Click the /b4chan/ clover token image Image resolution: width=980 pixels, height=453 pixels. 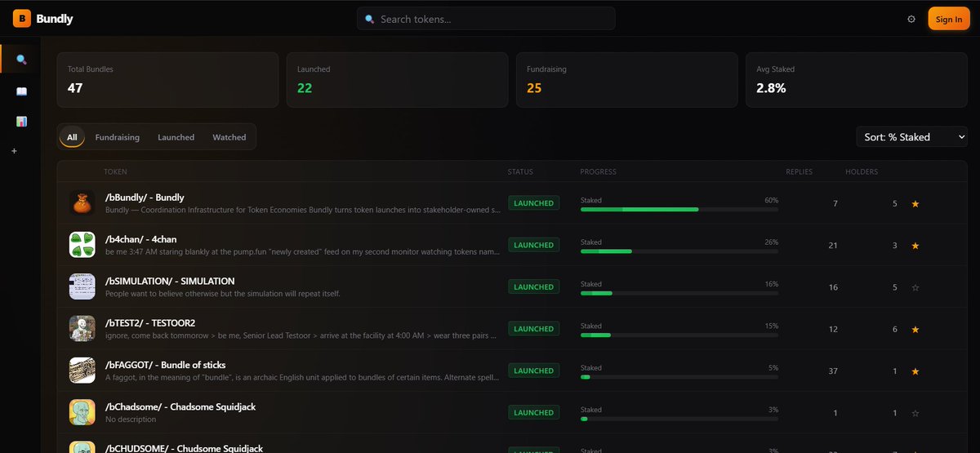[82, 245]
